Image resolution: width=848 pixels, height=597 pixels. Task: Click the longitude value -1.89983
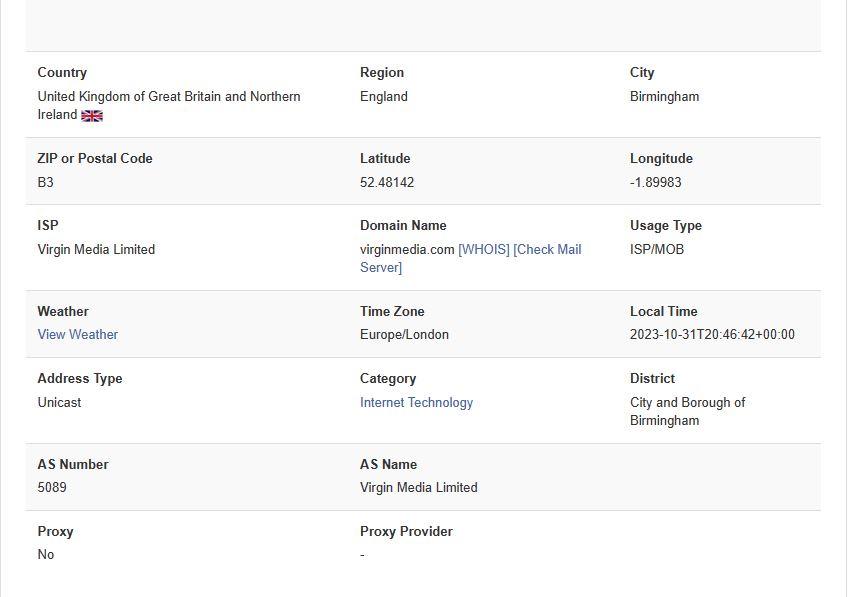click(x=655, y=182)
